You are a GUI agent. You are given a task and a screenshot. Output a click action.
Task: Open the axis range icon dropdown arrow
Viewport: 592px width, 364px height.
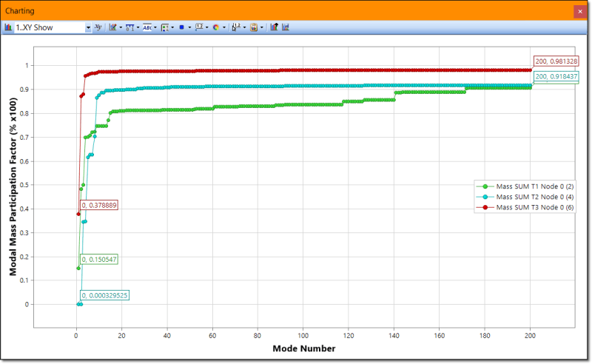point(138,27)
